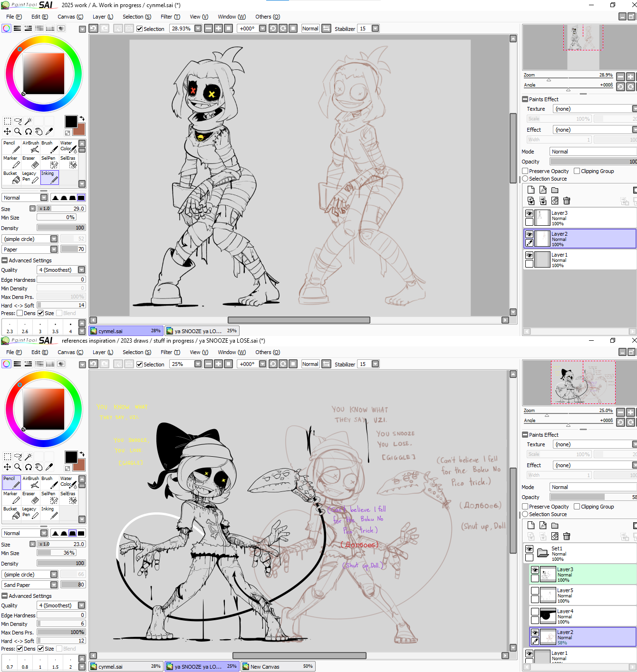Create new layer folder in cynmel.sai window
This screenshot has height=672, width=637.
coord(555,190)
